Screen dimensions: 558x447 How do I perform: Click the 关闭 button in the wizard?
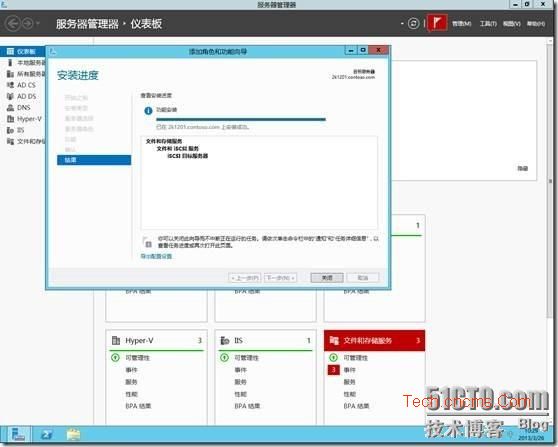click(327, 278)
